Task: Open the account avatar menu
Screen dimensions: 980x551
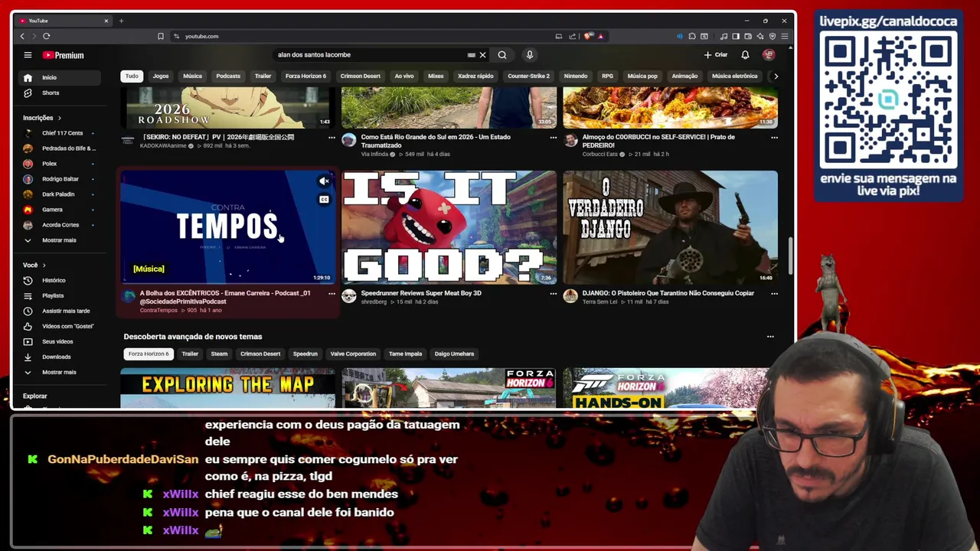Action: (x=769, y=55)
